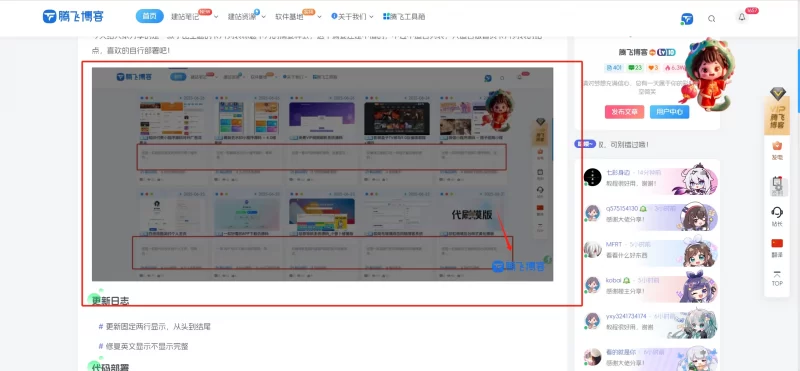Expand the 软件基地 dropdown chevron

319,17
